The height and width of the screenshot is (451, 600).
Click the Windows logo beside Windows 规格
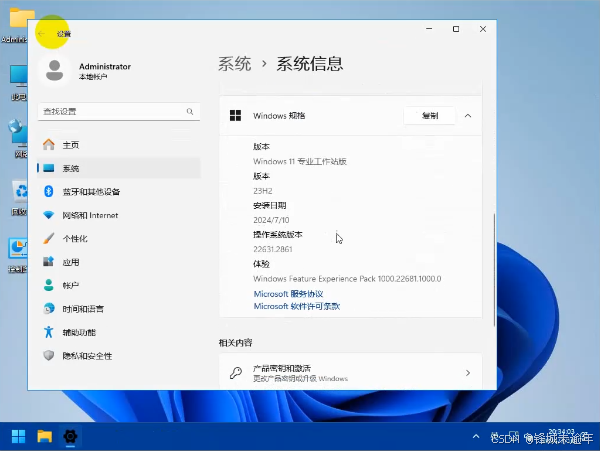click(235, 116)
